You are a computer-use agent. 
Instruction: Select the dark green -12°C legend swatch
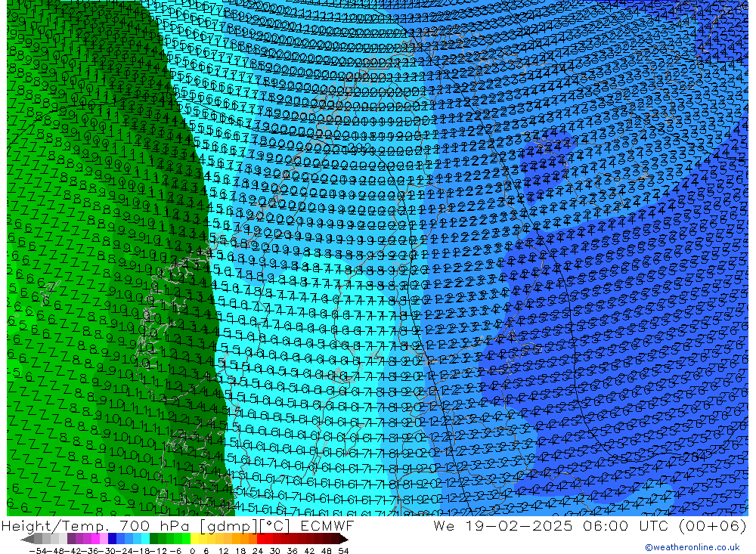pyautogui.click(x=153, y=539)
